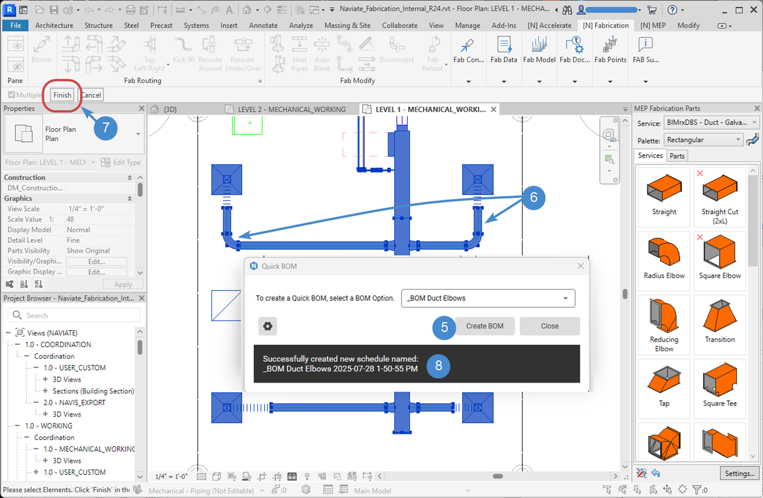
Task: Click the routing preference icon beside Palette
Action: coord(752,140)
